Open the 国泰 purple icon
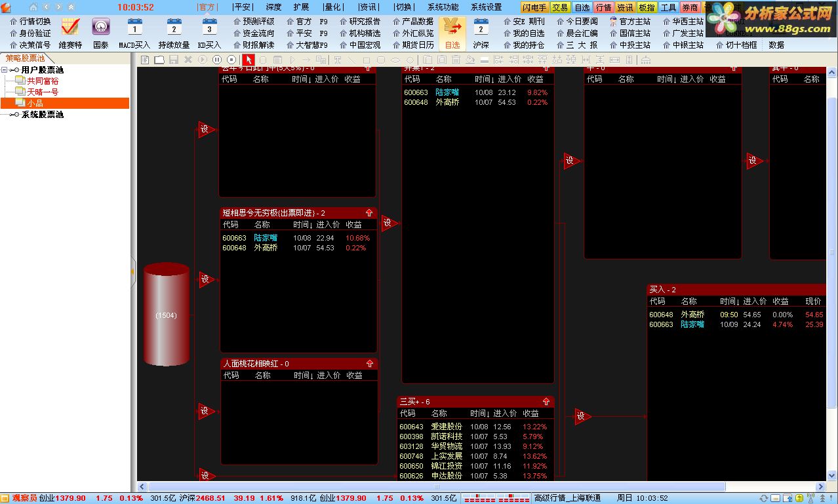 coord(100,27)
